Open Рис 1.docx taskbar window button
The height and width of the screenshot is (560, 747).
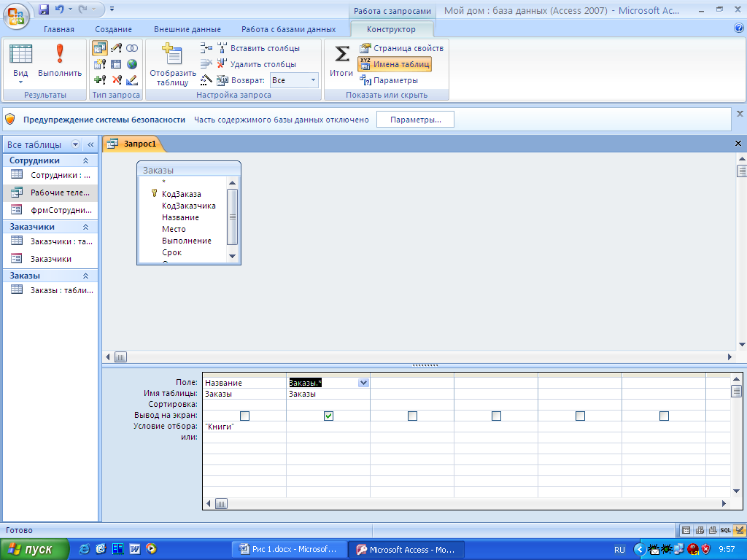tap(290, 549)
